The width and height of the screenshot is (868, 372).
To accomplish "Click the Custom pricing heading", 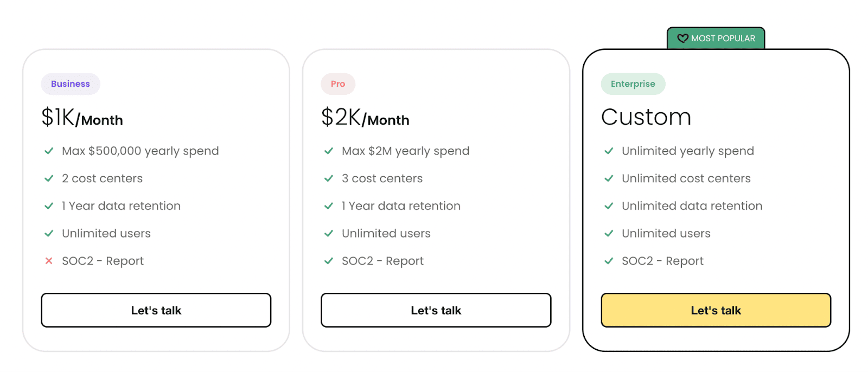I will (x=646, y=117).
